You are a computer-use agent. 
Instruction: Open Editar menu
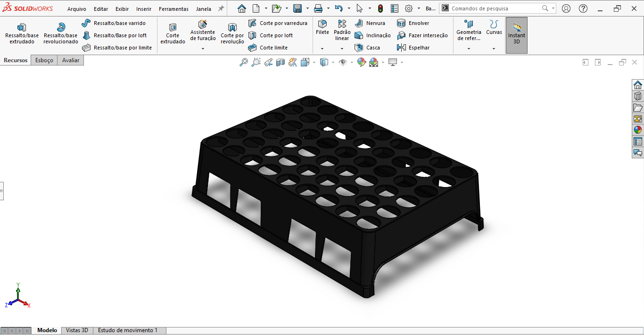(x=101, y=9)
